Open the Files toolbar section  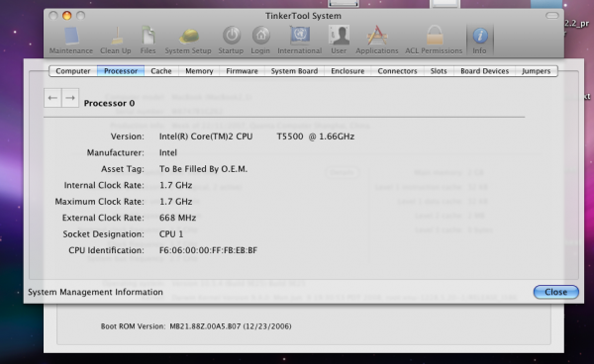click(148, 41)
